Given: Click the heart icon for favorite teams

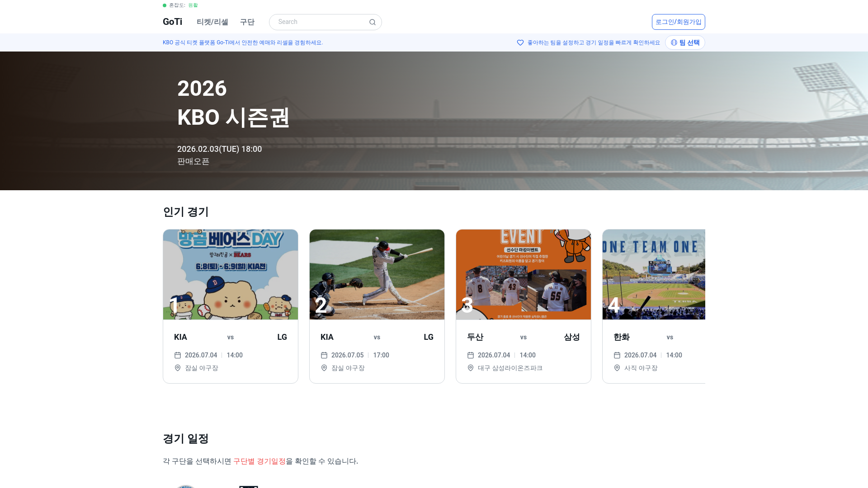Looking at the screenshot, I should [x=520, y=42].
